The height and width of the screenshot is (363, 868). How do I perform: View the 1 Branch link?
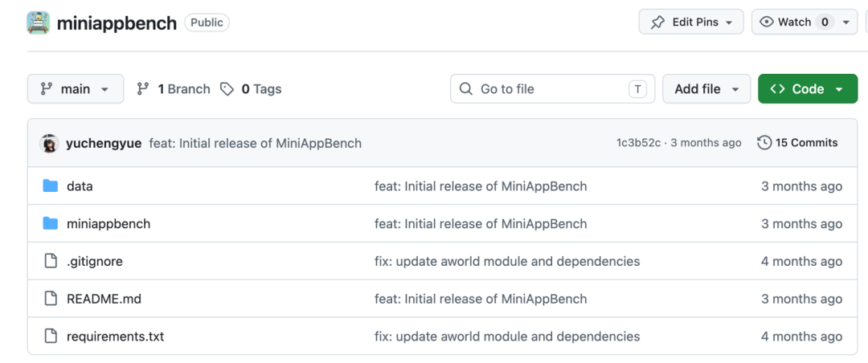click(174, 88)
